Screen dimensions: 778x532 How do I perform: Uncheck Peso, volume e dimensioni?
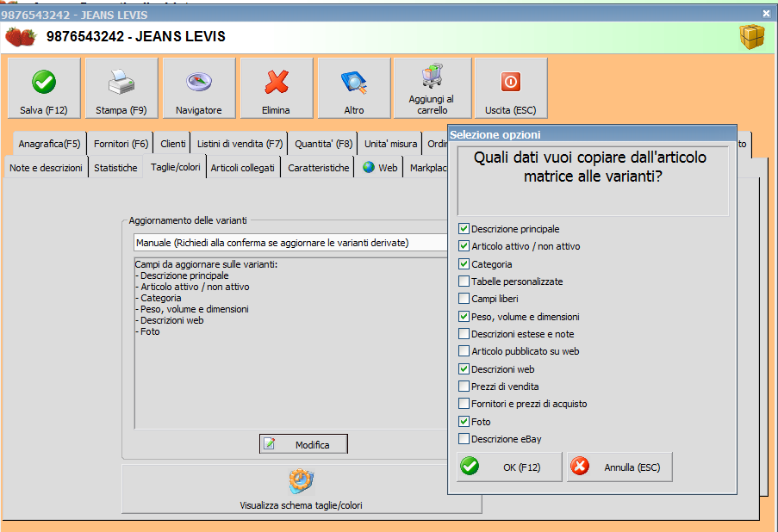pos(464,316)
